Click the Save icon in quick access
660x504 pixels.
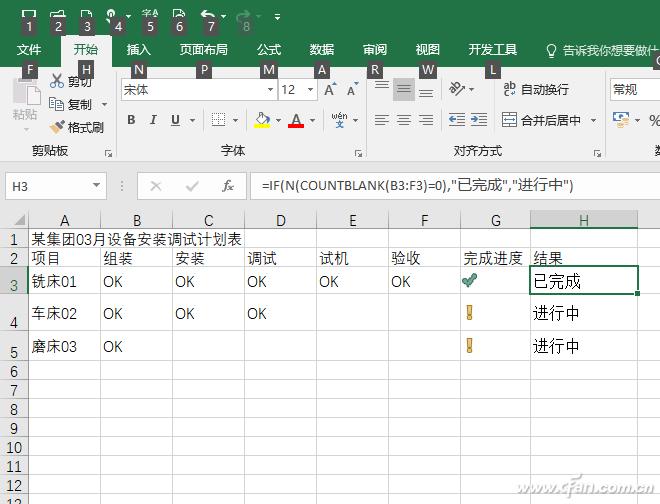[29, 15]
